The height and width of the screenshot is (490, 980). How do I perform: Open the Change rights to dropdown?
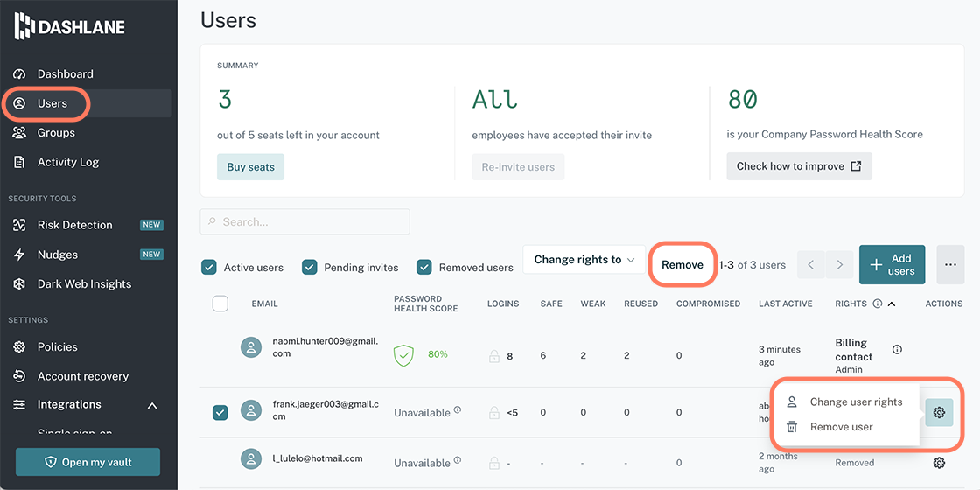pyautogui.click(x=584, y=260)
